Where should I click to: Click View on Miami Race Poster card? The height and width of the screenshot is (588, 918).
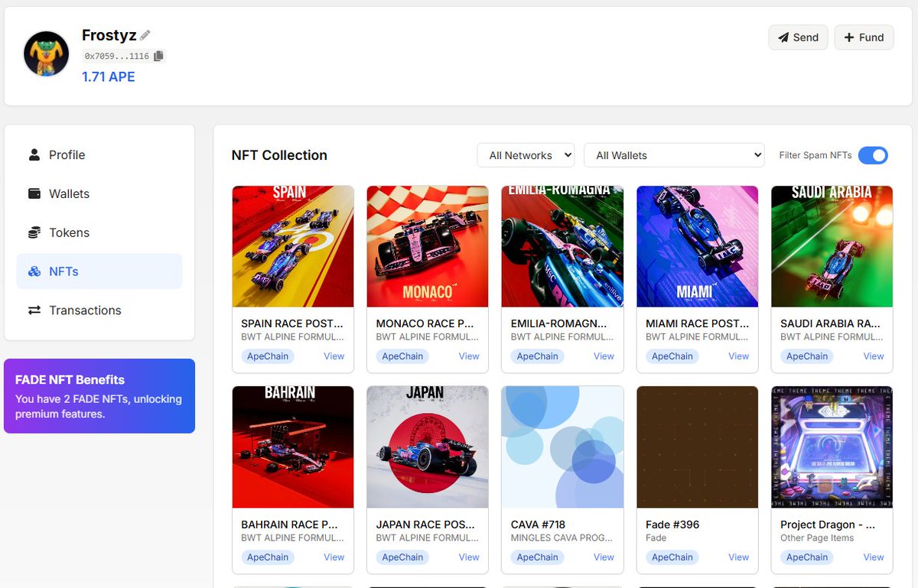coord(738,356)
